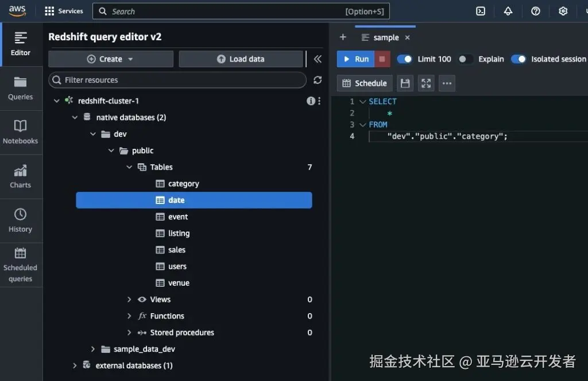Open the Notebooks sidebar view
Image resolution: width=588 pixels, height=381 pixels.
pyautogui.click(x=21, y=133)
